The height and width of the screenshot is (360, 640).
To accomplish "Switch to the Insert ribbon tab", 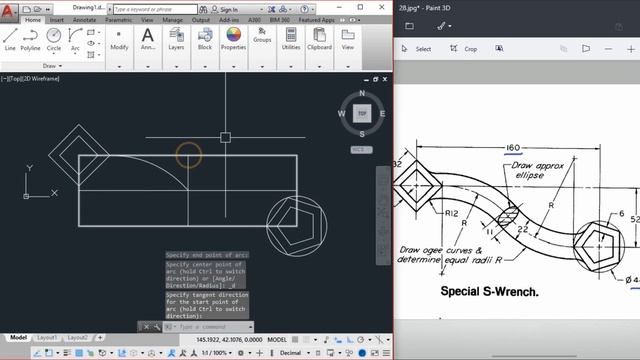I will coord(57,20).
